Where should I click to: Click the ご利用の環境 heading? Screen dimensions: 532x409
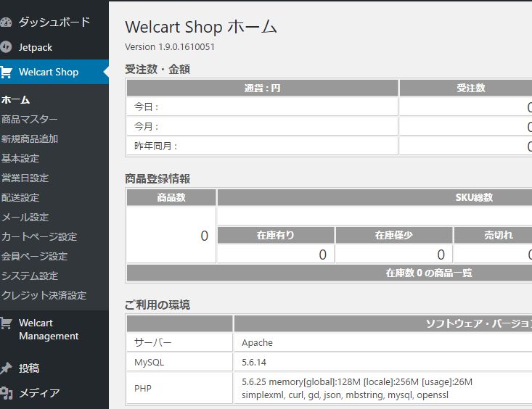tap(157, 305)
